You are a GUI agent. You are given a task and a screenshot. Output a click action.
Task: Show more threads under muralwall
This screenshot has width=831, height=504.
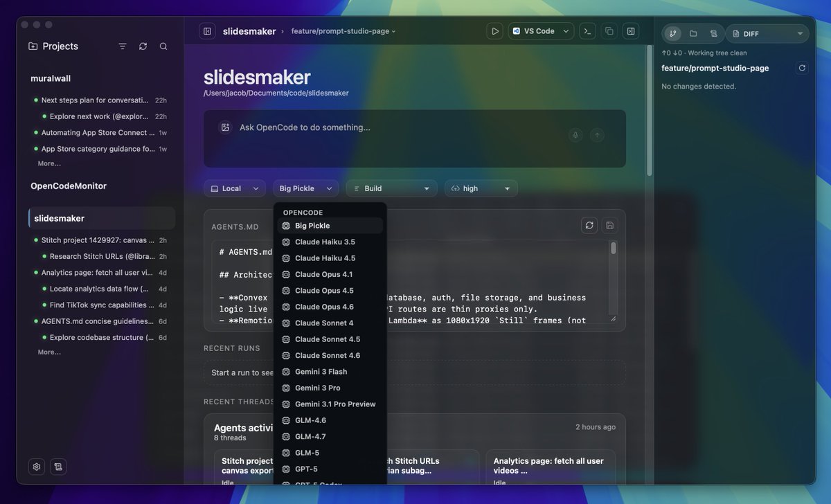coord(49,163)
